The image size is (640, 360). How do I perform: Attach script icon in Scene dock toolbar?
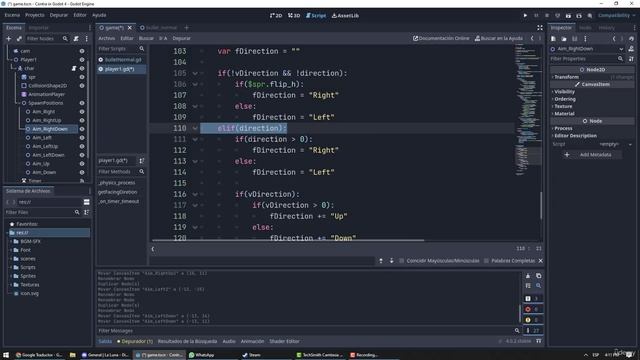click(76, 38)
